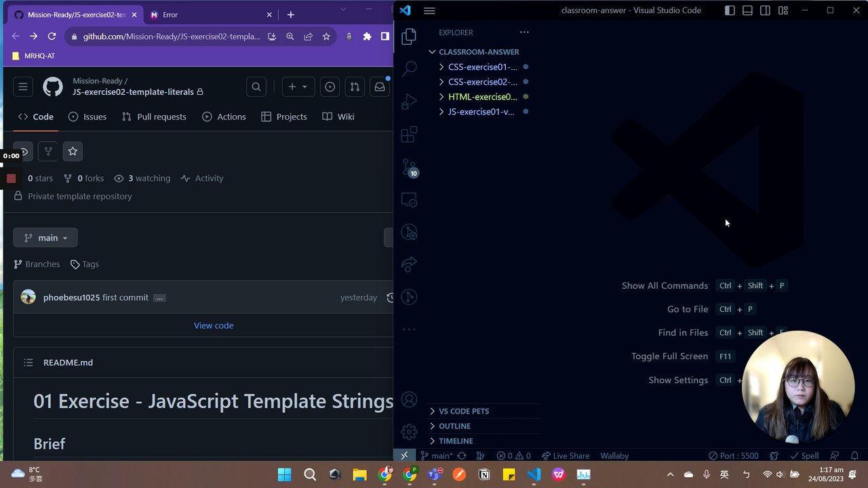The image size is (868, 488).
Task: Toggle Live Server on Port 5500
Action: [733, 456]
